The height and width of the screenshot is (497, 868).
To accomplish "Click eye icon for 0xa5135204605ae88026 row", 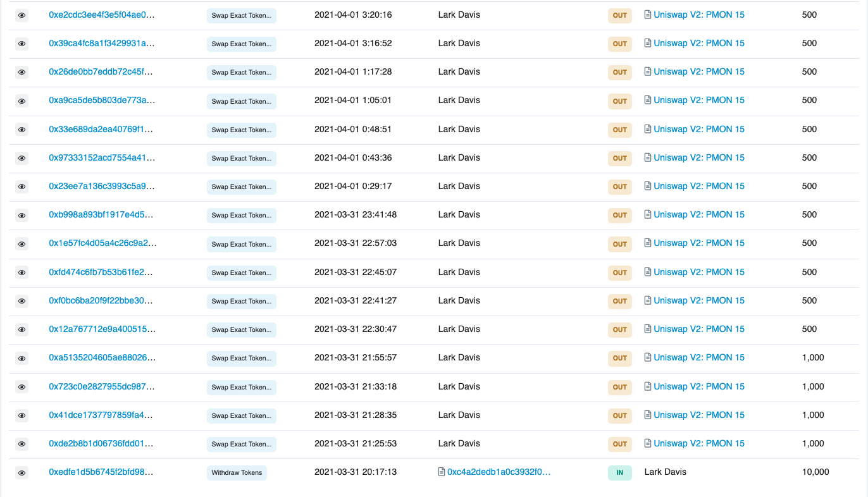I will [22, 359].
